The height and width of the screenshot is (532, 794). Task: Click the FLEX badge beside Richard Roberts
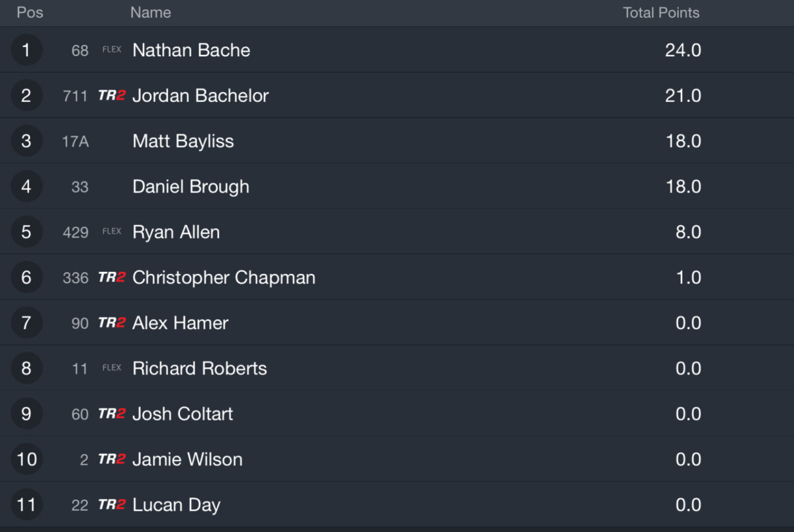click(x=112, y=368)
